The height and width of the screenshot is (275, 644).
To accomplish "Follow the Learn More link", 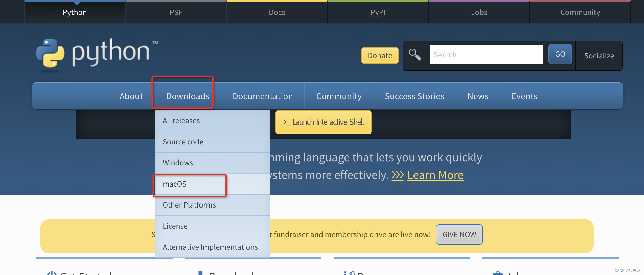I will click(x=435, y=175).
